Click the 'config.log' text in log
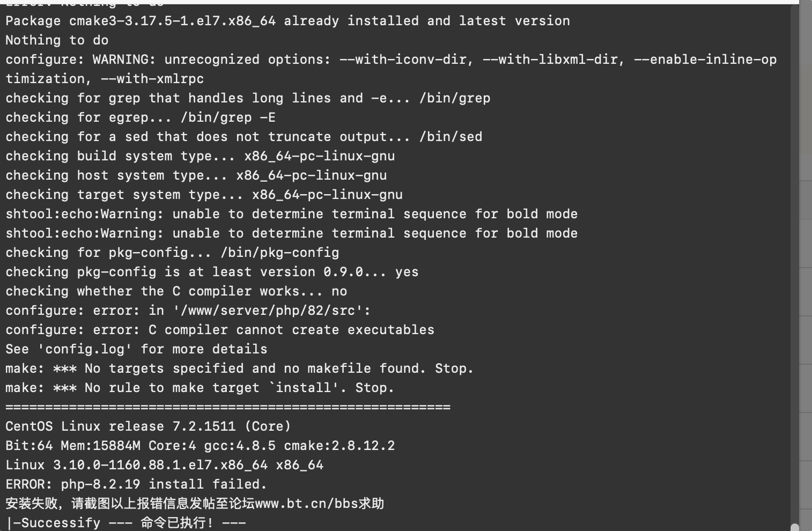 [x=85, y=349]
